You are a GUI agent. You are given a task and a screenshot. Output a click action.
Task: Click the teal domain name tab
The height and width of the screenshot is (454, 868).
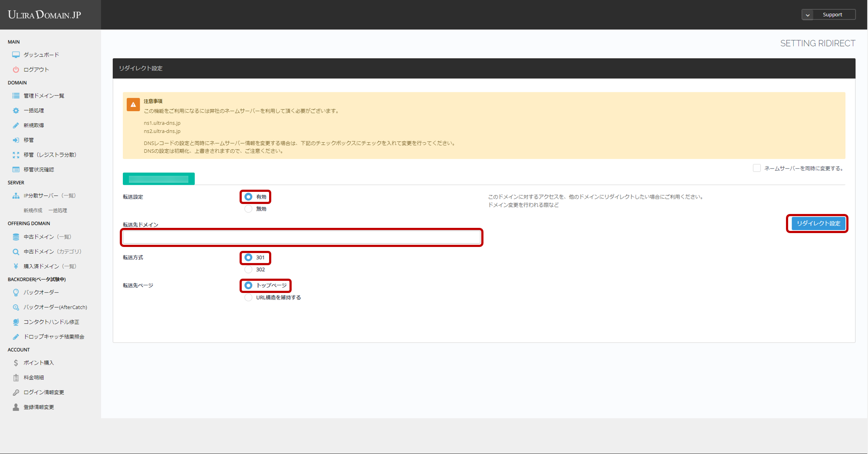(159, 179)
